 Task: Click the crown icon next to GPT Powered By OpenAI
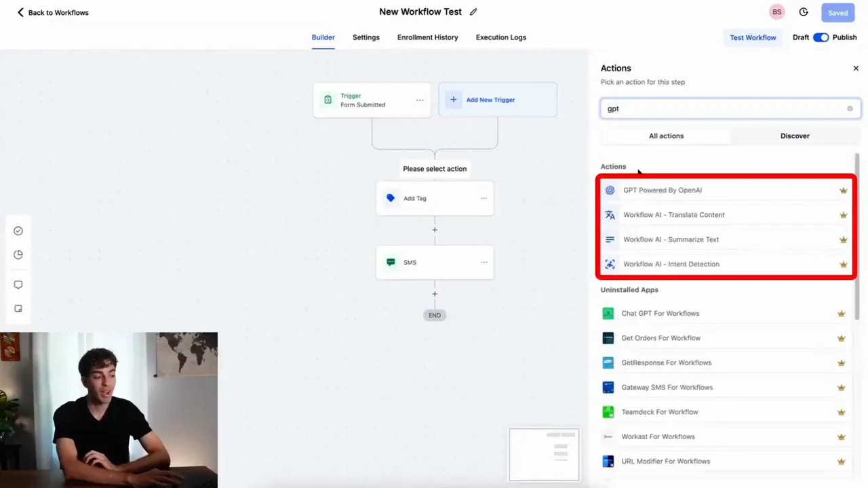[844, 190]
